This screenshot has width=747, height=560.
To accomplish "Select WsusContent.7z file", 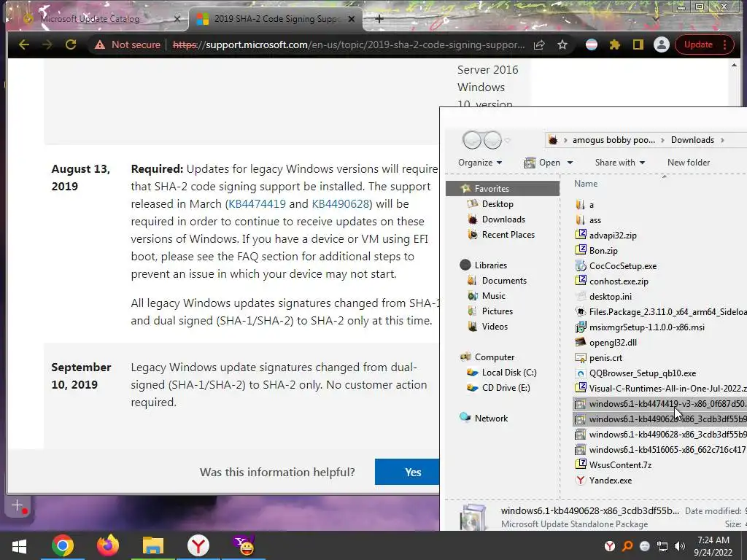I will [620, 464].
